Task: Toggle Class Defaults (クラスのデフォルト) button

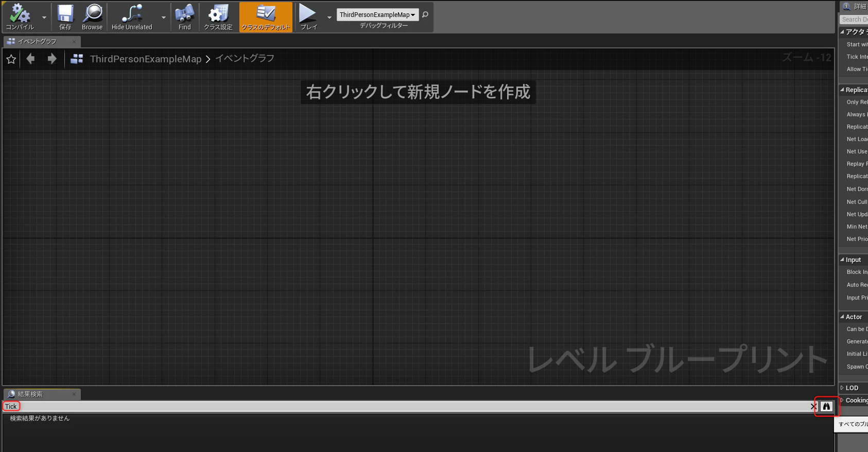Action: pos(266,17)
